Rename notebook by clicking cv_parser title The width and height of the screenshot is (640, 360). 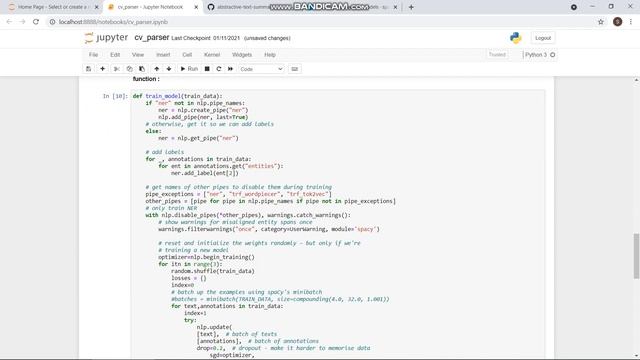[x=152, y=38]
